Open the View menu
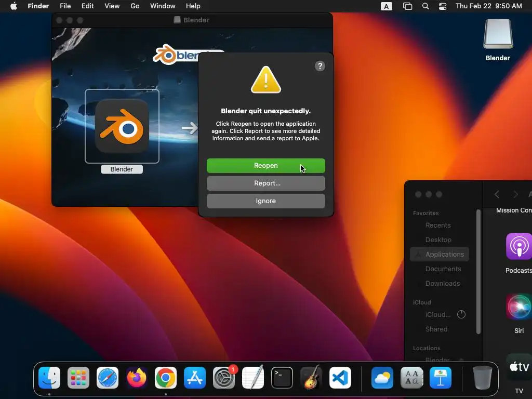The image size is (532, 399). 112,6
